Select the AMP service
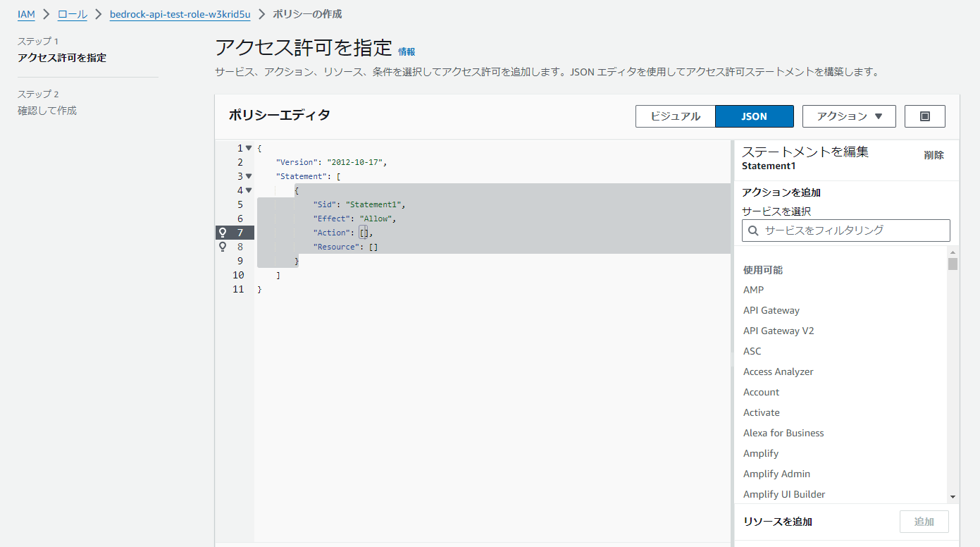 tap(753, 290)
